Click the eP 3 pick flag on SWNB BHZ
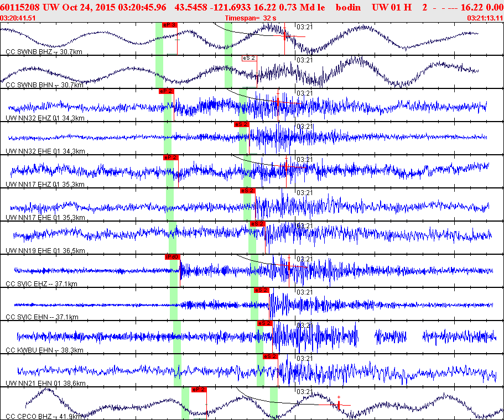Screen dimensions: 504x420 pos(169,25)
